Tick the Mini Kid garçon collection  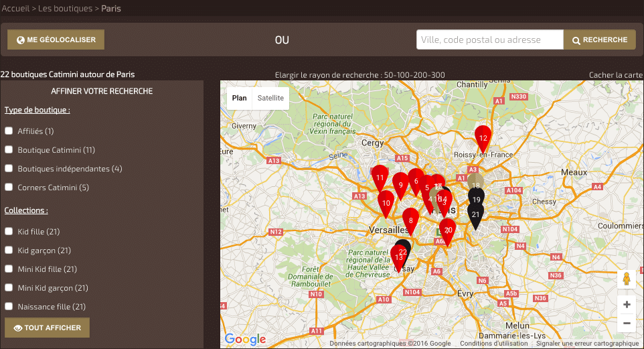9,287
